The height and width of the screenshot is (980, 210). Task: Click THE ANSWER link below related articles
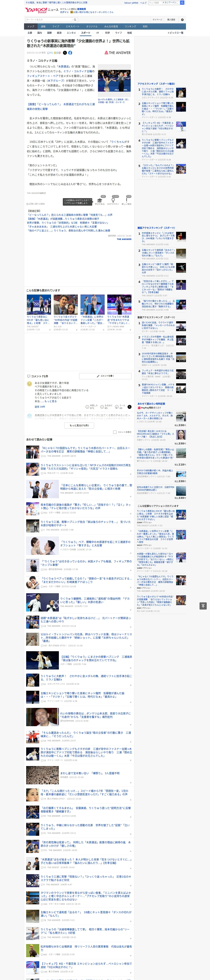click(124, 239)
